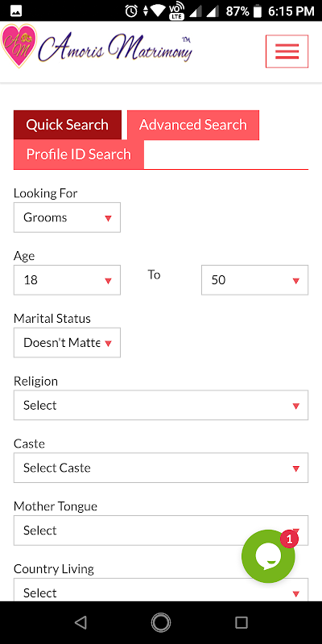Screen dimensions: 322x644
Task: Open the Select Caste dropdown
Action: coord(161,468)
